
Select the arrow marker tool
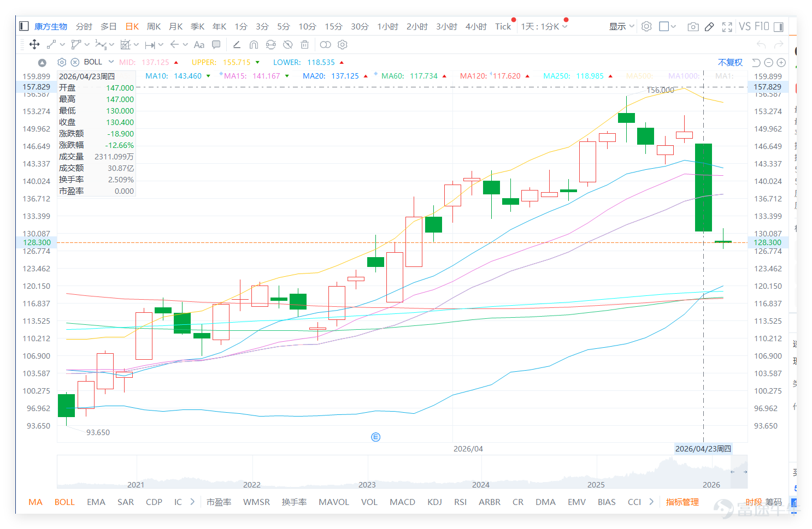click(x=174, y=45)
